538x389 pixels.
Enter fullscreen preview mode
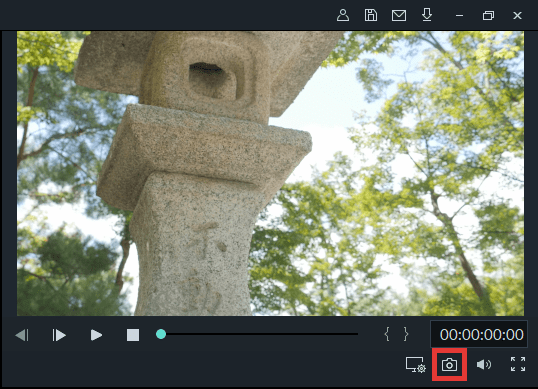[518, 364]
